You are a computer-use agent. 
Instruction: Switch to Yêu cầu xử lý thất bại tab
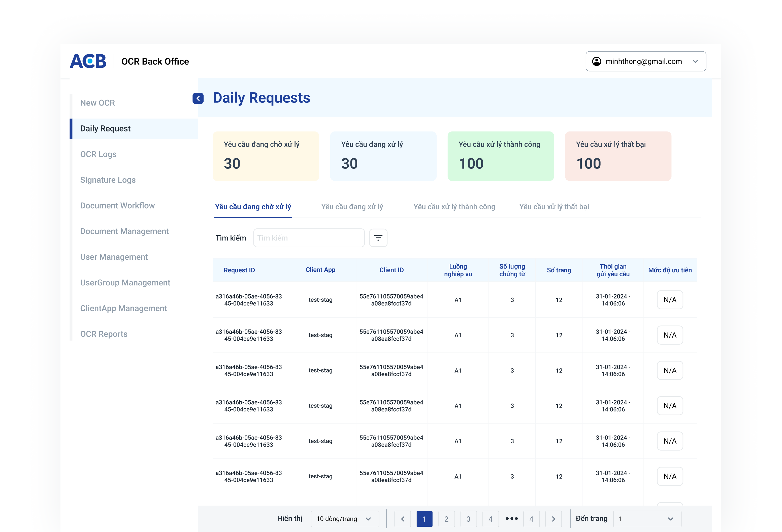pos(554,207)
